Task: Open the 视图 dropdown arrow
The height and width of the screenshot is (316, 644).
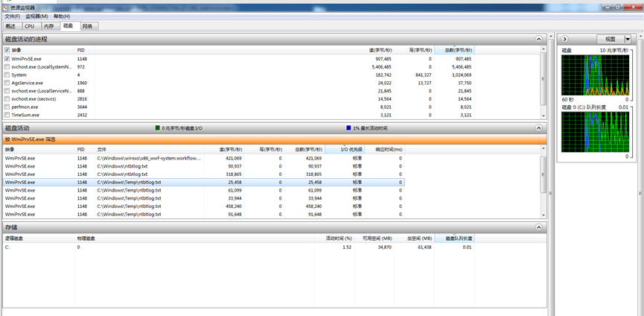Action: click(x=627, y=39)
